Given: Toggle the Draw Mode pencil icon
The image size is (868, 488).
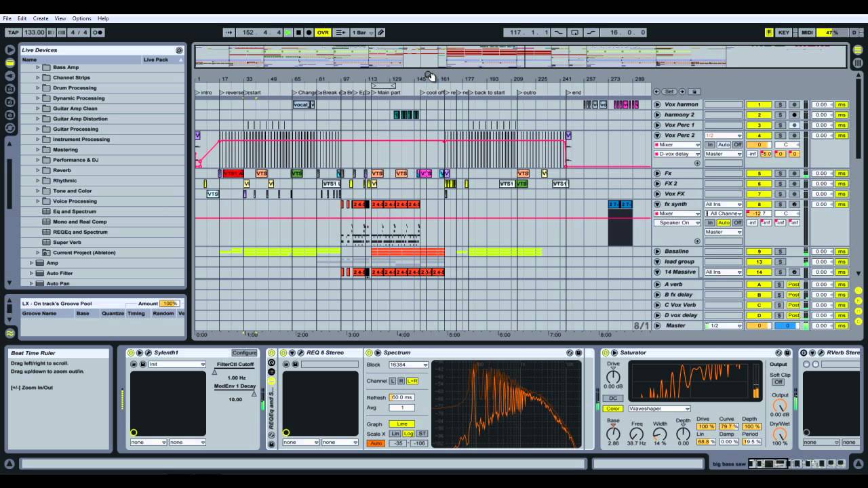Looking at the screenshot, I should pyautogui.click(x=381, y=33).
